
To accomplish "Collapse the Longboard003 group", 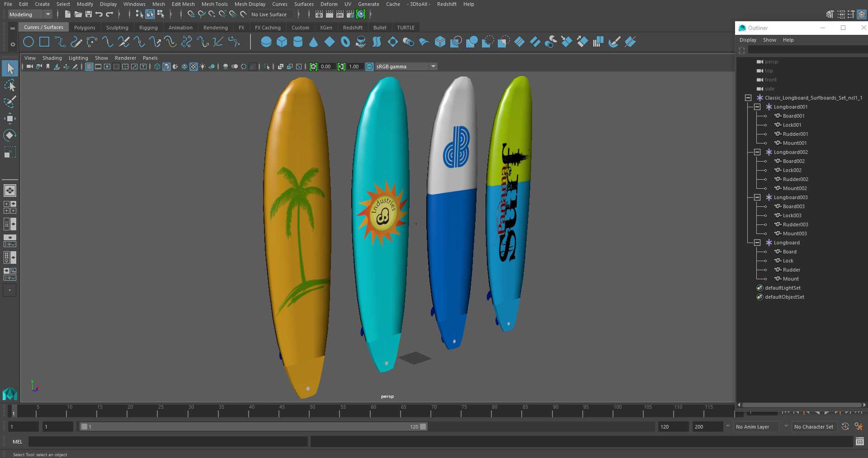I will pyautogui.click(x=757, y=197).
